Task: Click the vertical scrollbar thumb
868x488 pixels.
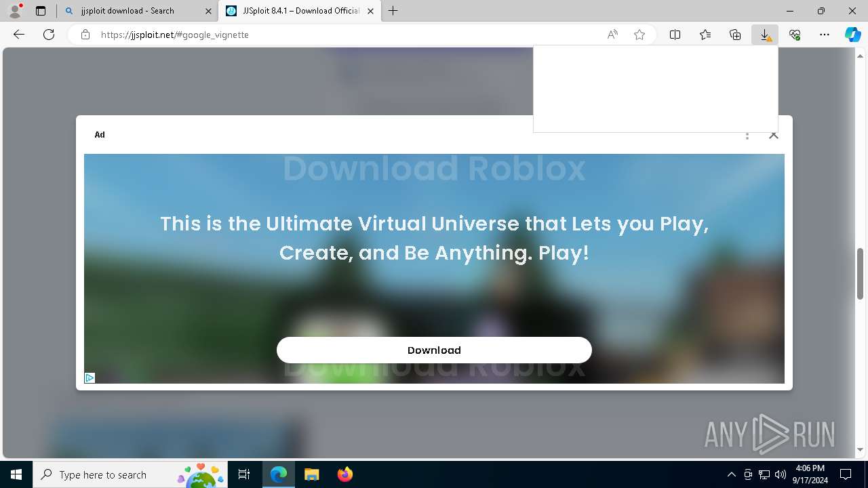Action: click(860, 273)
